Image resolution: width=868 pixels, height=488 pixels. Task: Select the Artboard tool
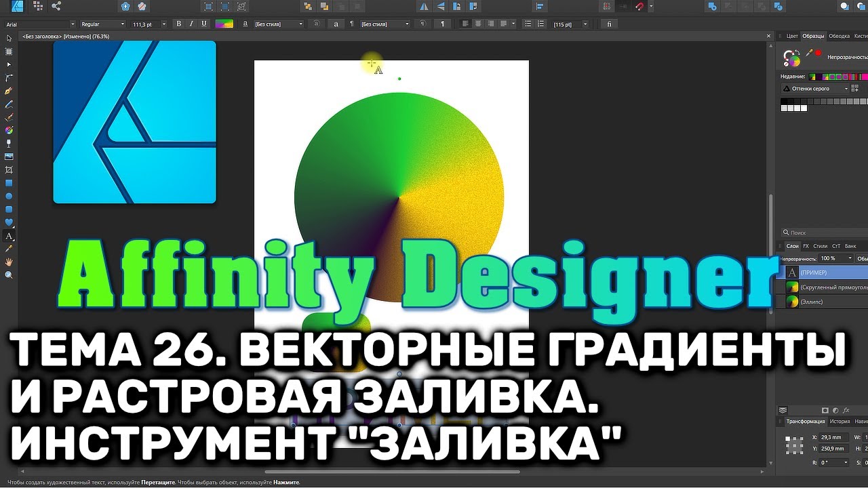point(9,51)
